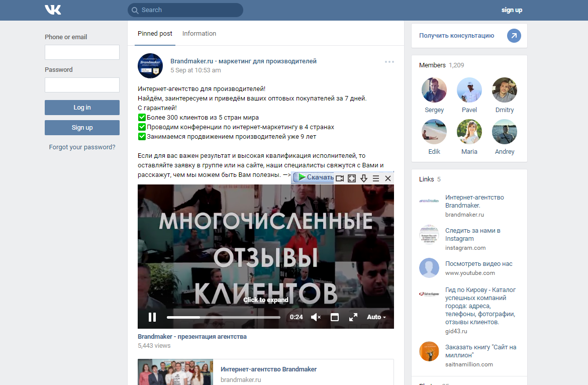Focus the Password field

click(x=82, y=85)
